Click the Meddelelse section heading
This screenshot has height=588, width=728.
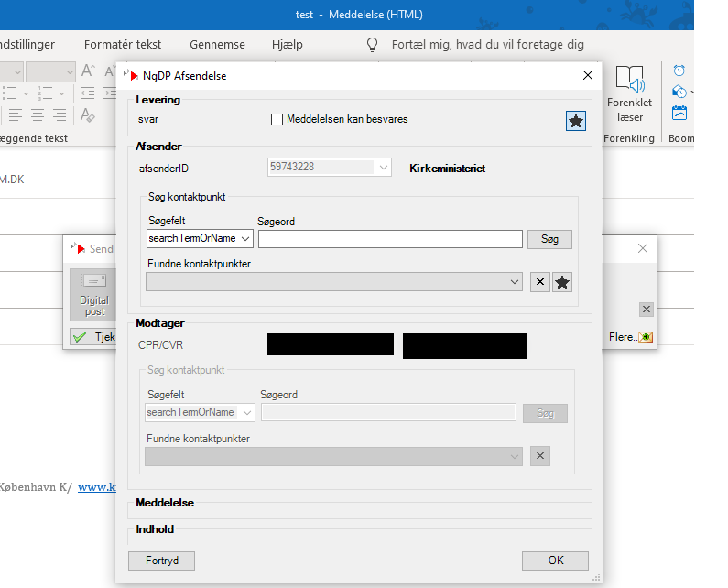pyautogui.click(x=165, y=503)
